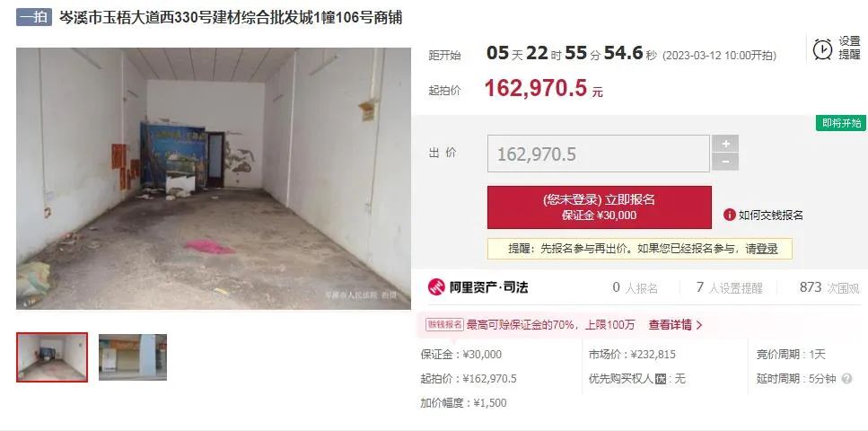Increase bid with the plus button
The image size is (868, 431).
(x=725, y=144)
